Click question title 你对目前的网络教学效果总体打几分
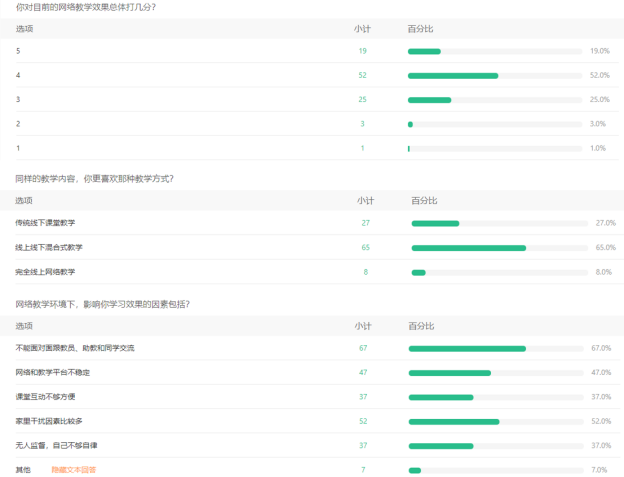Viewport: 624px width, 477px height. (84, 7)
